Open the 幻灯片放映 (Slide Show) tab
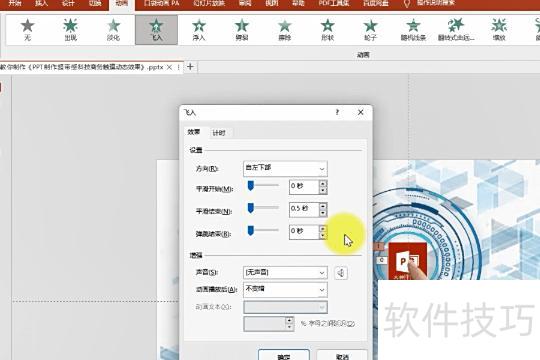 click(209, 3)
